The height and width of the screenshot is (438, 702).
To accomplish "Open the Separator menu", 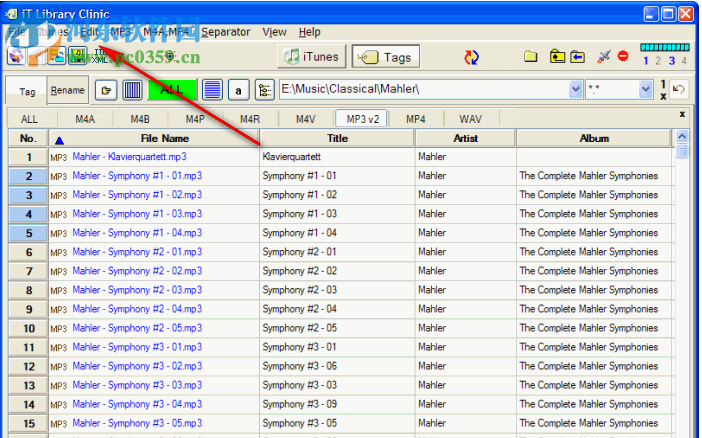I will [x=225, y=32].
